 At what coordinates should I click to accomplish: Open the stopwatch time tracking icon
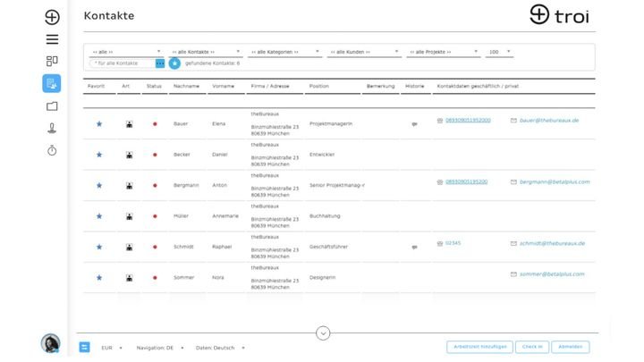(x=52, y=150)
